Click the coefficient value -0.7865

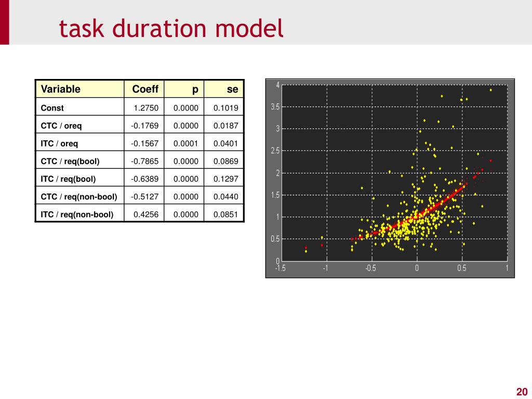[144, 161]
